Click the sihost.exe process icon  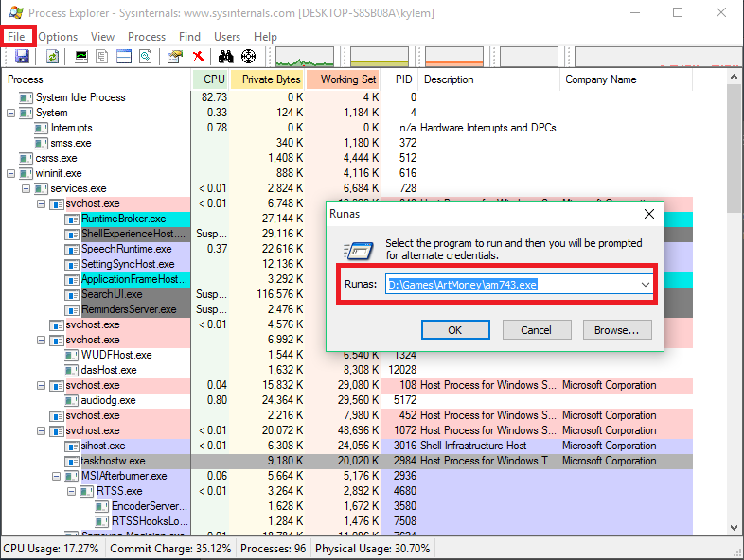[72, 446]
